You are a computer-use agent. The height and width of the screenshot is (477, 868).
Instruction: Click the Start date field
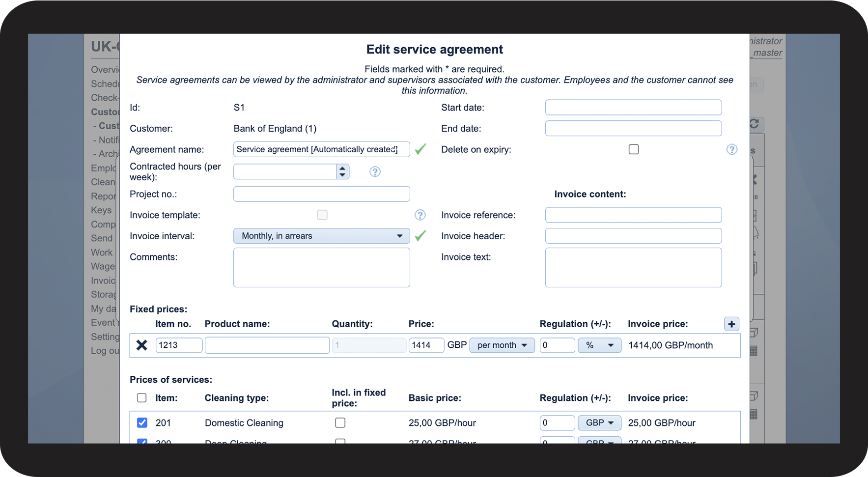click(633, 108)
